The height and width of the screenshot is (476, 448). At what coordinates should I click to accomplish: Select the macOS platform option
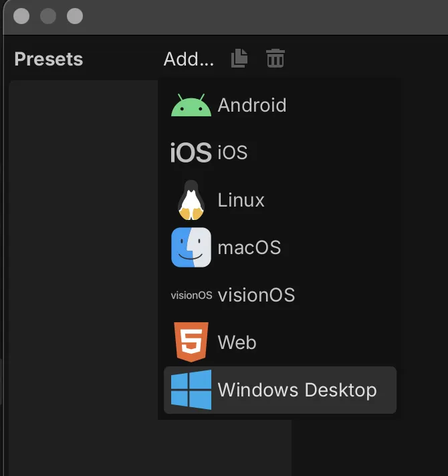pyautogui.click(x=280, y=247)
